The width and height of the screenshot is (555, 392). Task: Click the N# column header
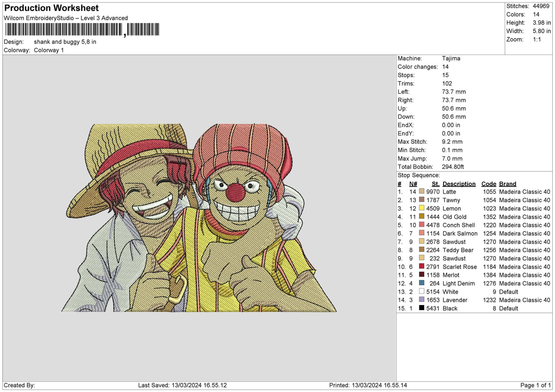pos(413,184)
